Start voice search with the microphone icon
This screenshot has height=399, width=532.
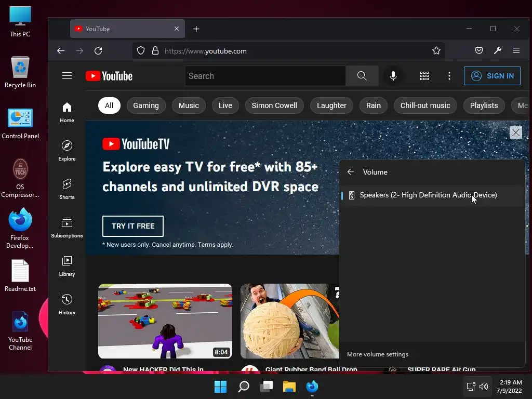(393, 76)
